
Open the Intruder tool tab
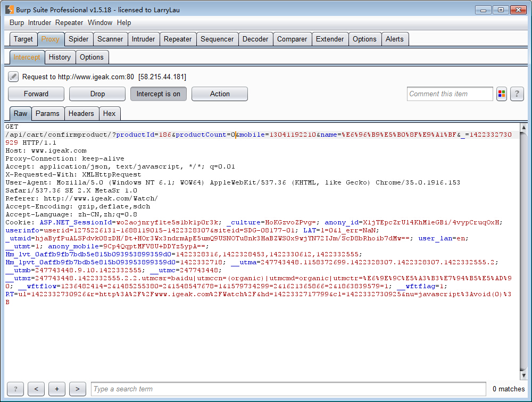coord(143,39)
